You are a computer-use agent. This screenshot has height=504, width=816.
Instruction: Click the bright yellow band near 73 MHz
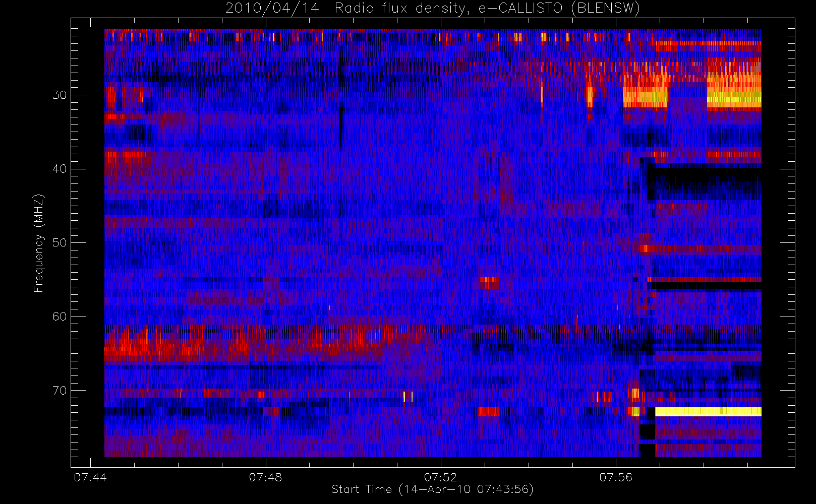[708, 411]
